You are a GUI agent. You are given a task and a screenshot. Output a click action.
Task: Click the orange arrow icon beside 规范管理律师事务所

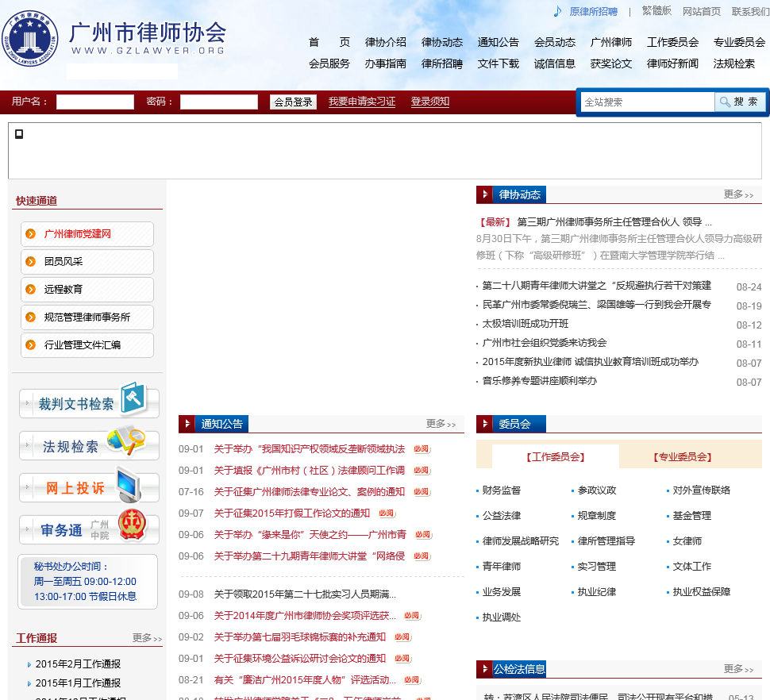click(30, 317)
